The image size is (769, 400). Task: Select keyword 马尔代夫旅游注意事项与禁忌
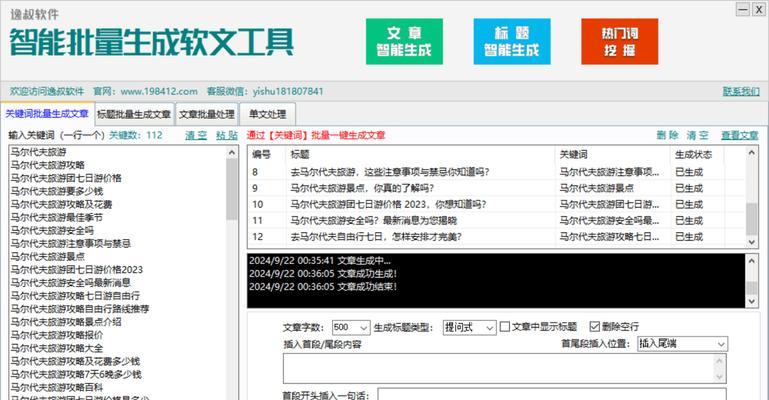(x=71, y=243)
